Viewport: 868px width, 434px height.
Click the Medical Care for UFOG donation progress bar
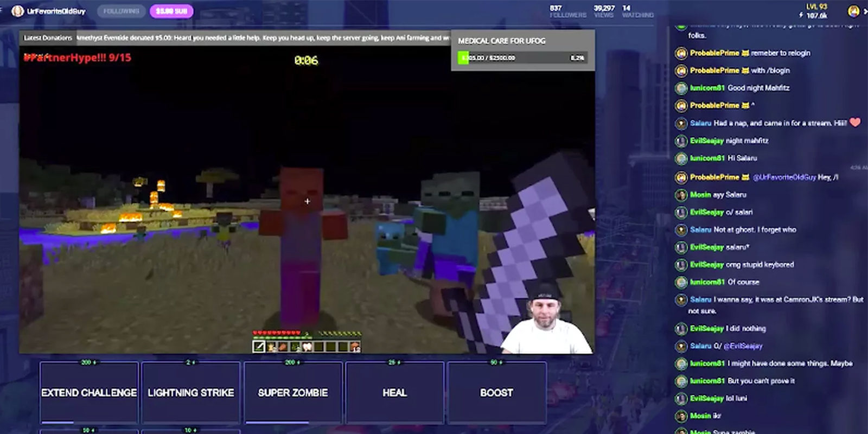tap(523, 58)
